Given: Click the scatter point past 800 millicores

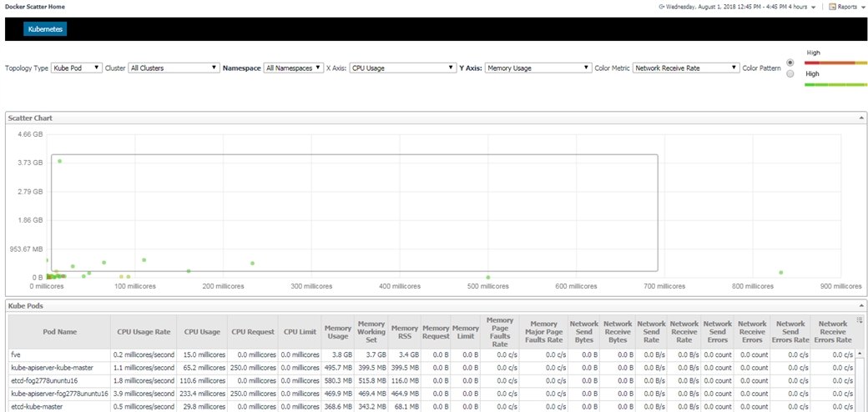Looking at the screenshot, I should (x=780, y=272).
